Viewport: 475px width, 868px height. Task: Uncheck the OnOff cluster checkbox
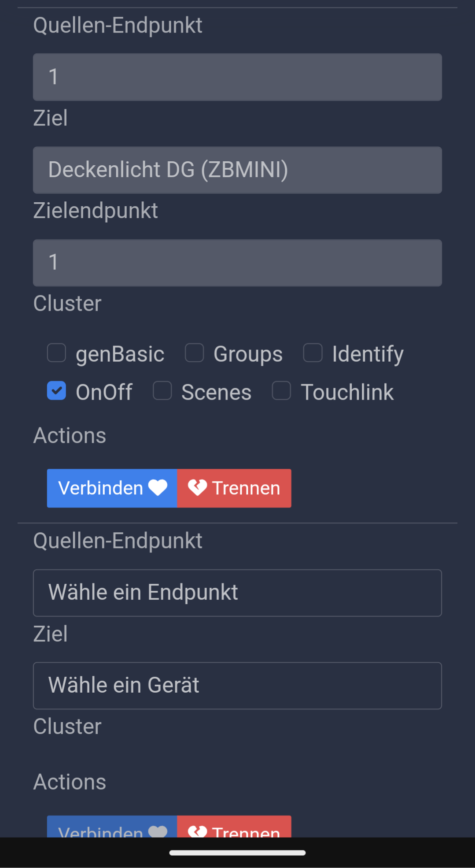[x=57, y=391]
